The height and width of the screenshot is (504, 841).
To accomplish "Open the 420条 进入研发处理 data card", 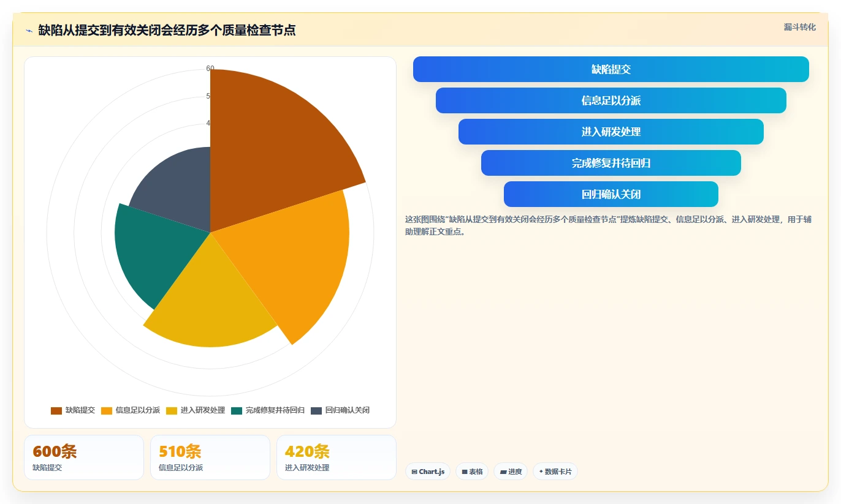I will 337,457.
